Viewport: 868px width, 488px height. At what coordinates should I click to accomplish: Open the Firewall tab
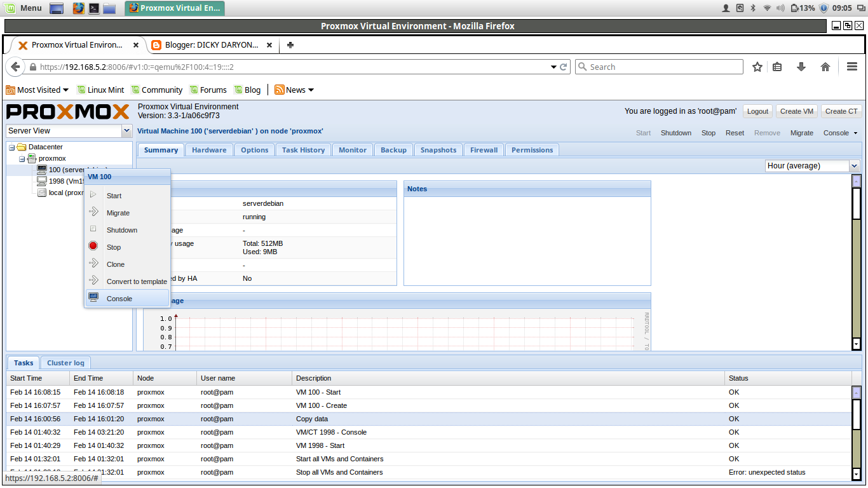point(484,150)
